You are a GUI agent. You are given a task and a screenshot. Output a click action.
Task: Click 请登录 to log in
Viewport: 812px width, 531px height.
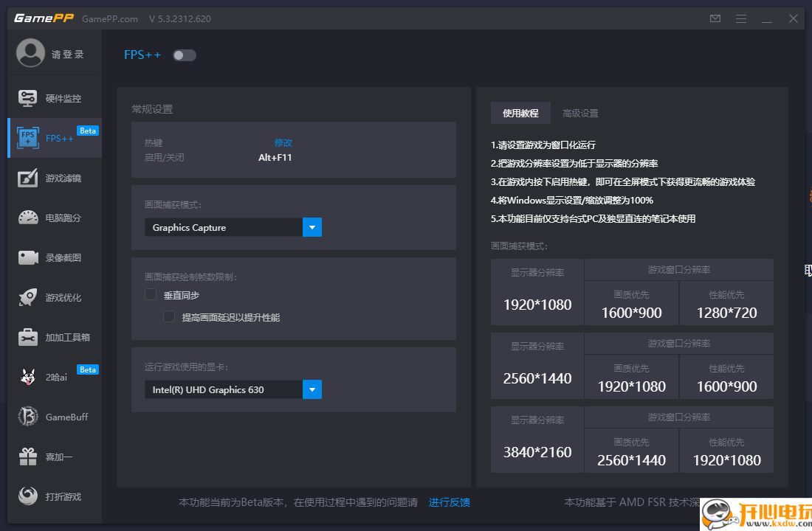pos(67,55)
